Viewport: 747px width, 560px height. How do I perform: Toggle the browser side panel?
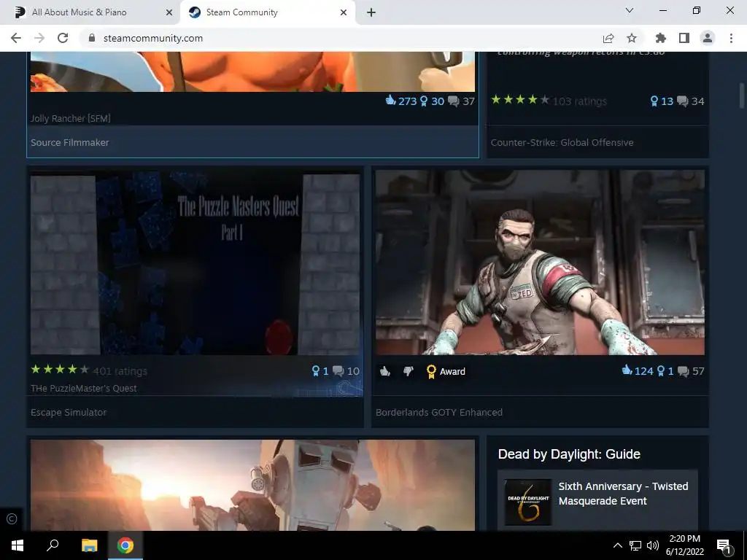click(x=684, y=38)
